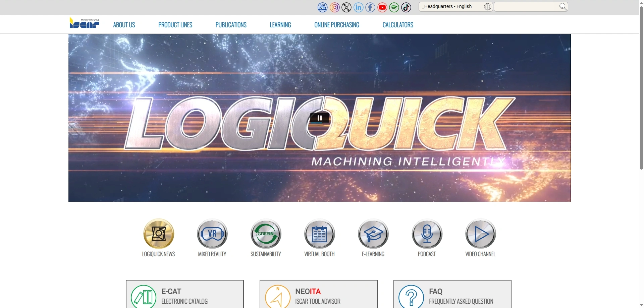The image size is (644, 308).
Task: Click the SUSTAINABILITY label
Action: [x=266, y=254]
